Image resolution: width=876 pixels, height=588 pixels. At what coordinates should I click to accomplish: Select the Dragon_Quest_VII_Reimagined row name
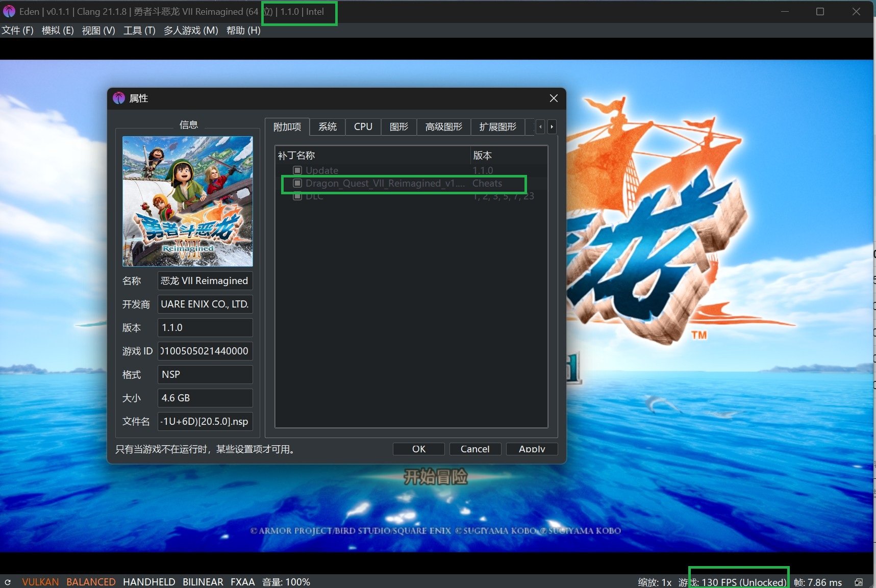[x=385, y=183]
